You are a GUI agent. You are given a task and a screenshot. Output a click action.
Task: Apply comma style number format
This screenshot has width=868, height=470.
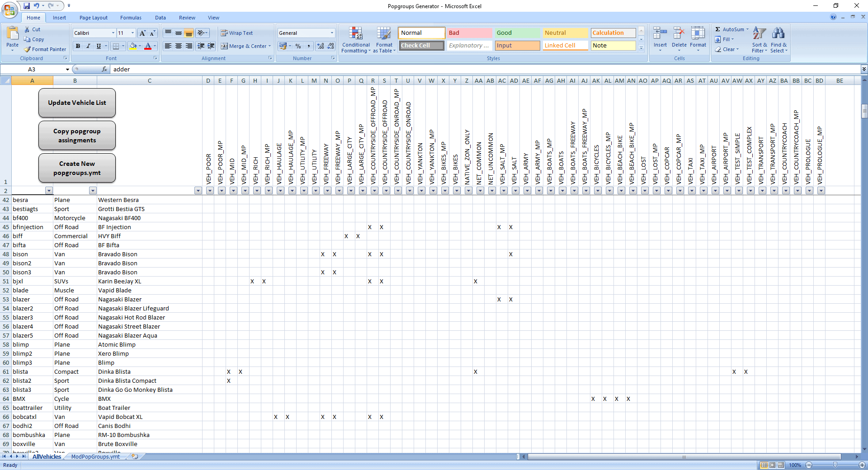click(x=309, y=46)
